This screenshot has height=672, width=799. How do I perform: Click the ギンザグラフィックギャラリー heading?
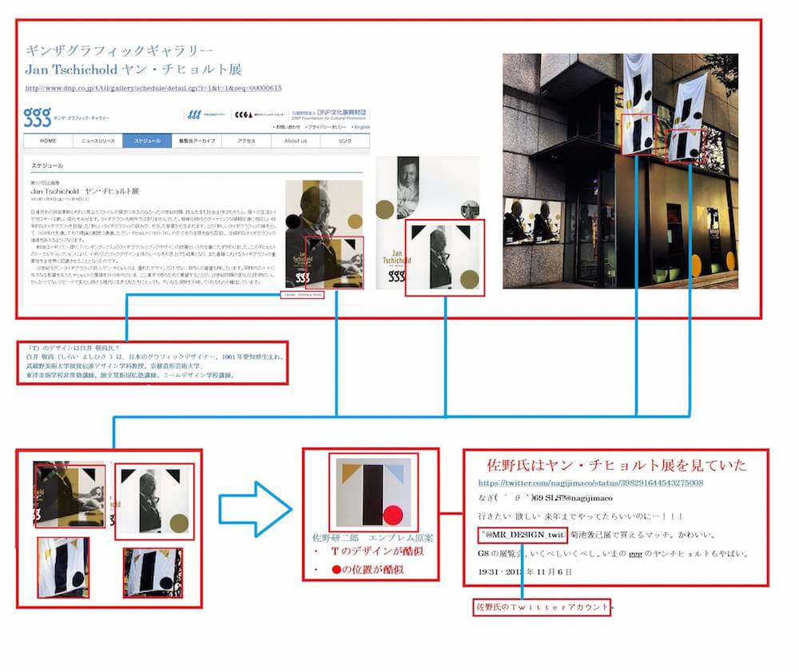119,50
